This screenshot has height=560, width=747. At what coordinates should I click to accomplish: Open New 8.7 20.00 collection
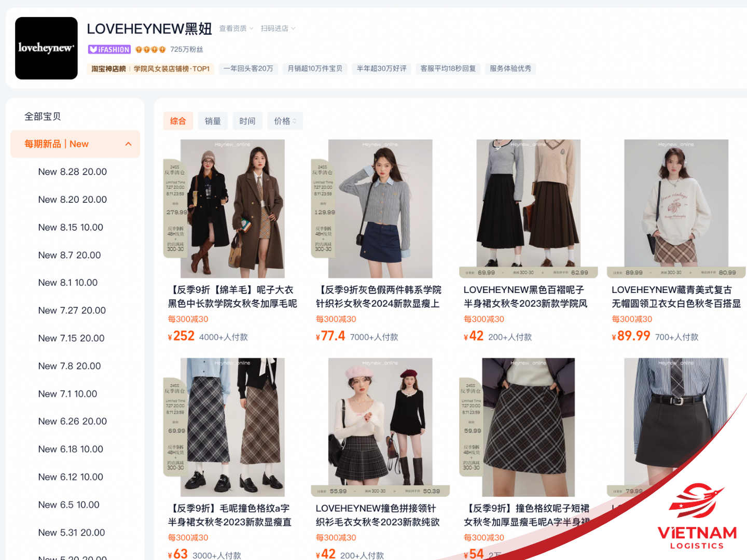pos(70,255)
